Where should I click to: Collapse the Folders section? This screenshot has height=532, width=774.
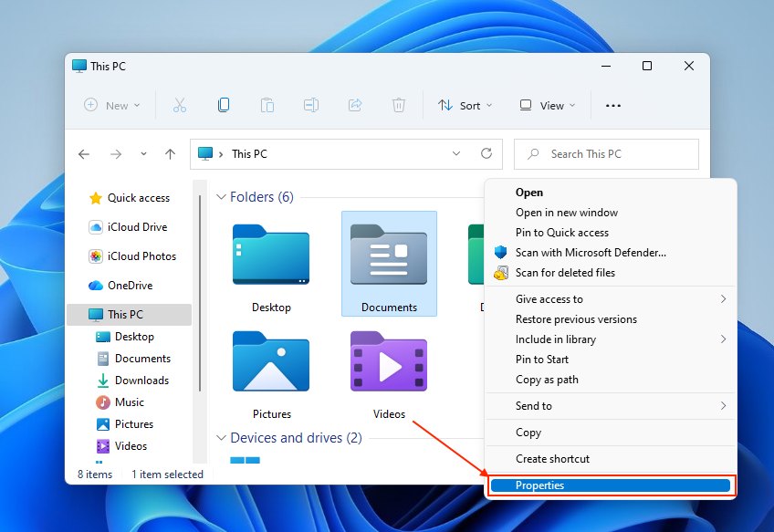[x=221, y=197]
